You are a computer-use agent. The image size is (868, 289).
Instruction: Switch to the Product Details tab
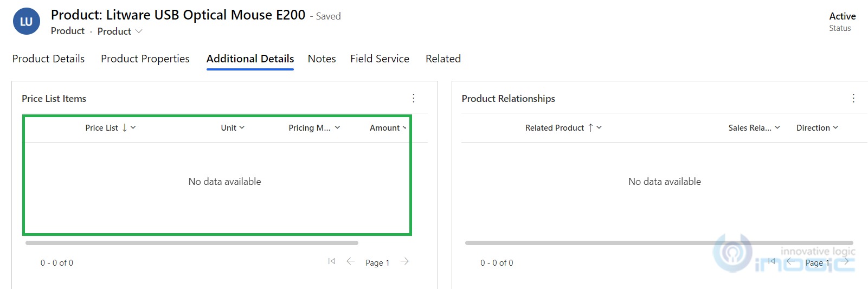click(x=48, y=59)
